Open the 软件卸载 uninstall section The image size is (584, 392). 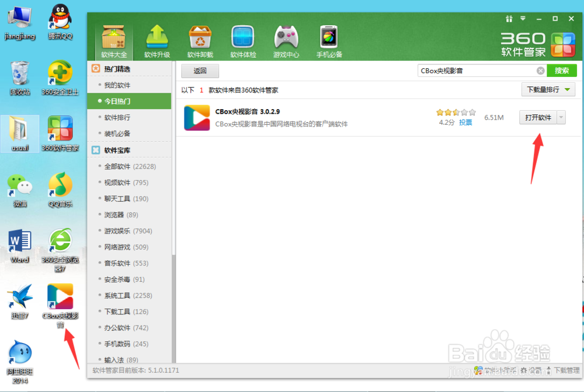pos(200,41)
